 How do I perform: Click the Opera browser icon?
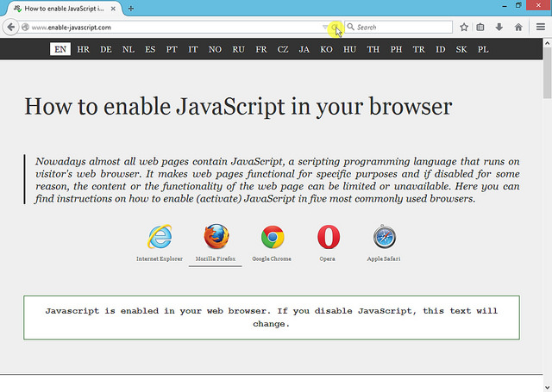(328, 237)
